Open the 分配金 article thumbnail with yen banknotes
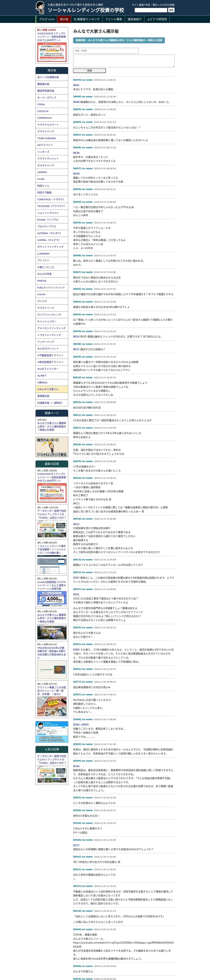 tap(52, 706)
